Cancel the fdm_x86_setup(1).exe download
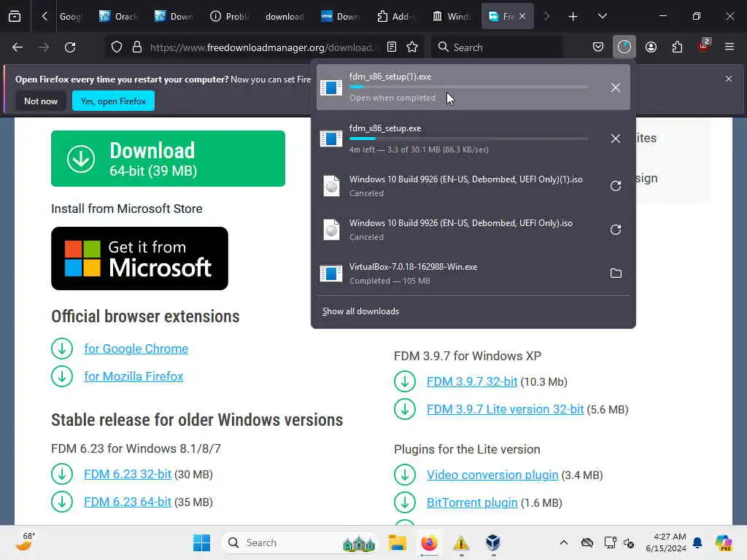The image size is (747, 560). 616,87
